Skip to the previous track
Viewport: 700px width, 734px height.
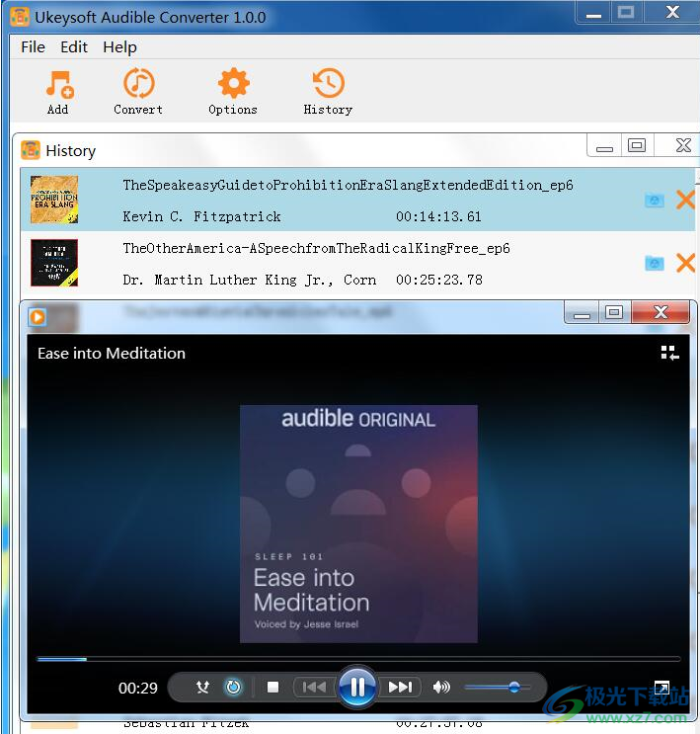point(314,687)
